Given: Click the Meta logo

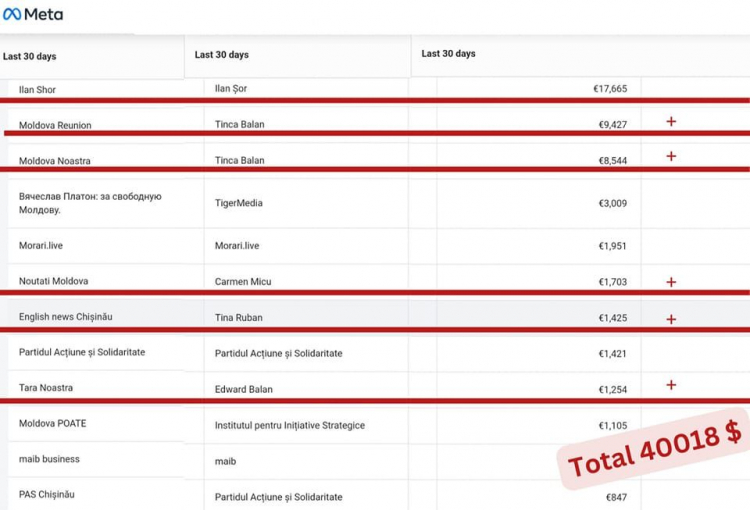Looking at the screenshot, I should pos(33,14).
